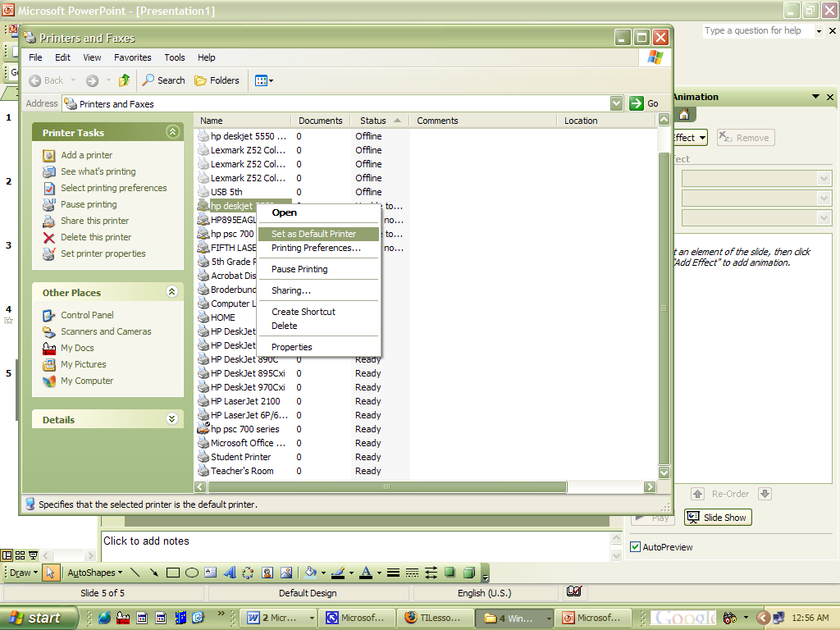The height and width of the screenshot is (630, 840).
Task: Select the HP LaserJet 2100 printer
Action: click(244, 401)
